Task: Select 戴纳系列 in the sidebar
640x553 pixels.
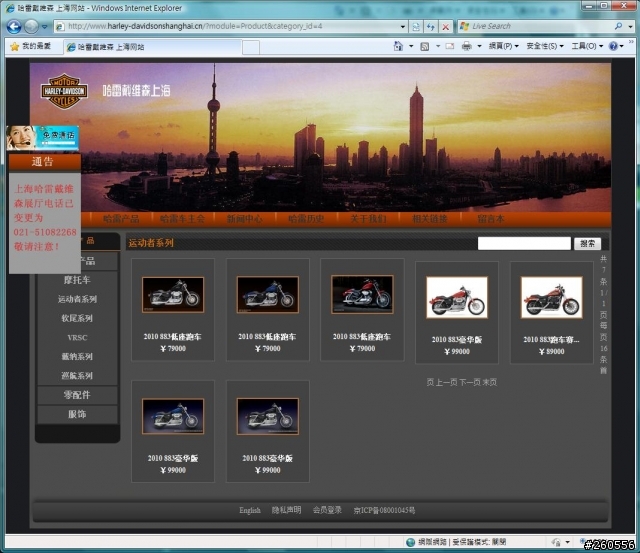Action: tap(77, 357)
